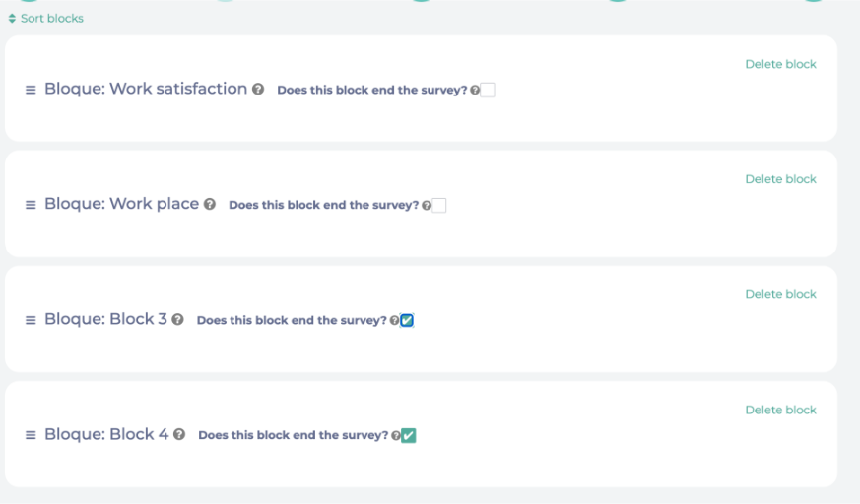Screen dimensions: 860x504
Task: Click the drag handle for Work place block
Action: 31,205
